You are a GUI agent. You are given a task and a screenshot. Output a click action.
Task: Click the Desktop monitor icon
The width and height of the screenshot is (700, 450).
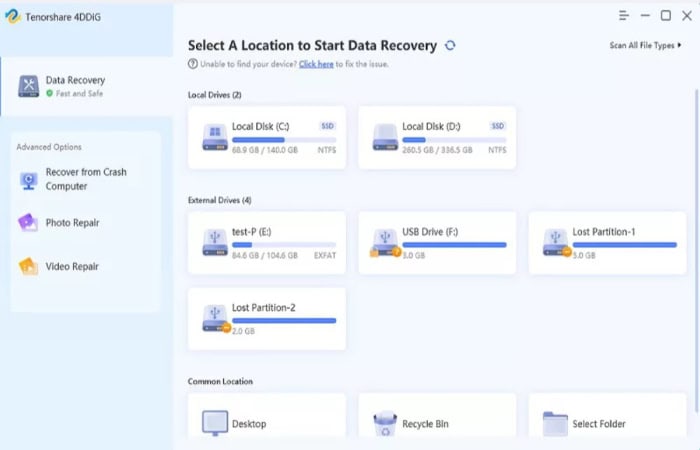215,423
